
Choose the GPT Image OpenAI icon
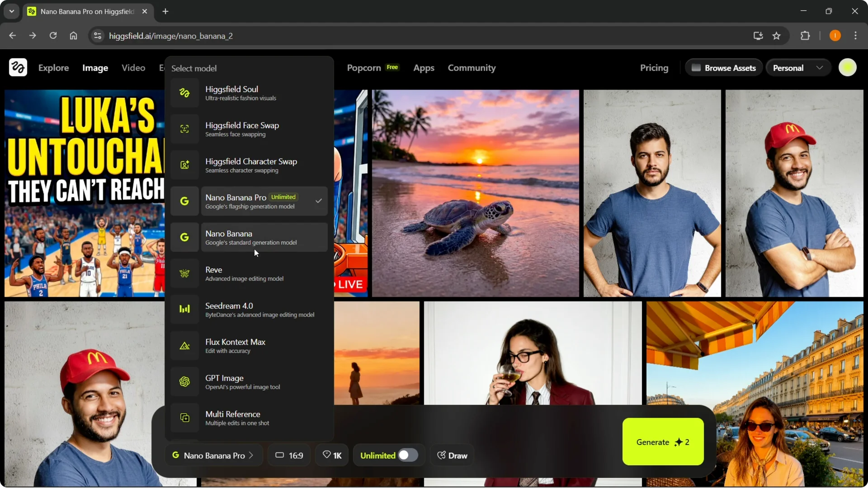point(184,382)
